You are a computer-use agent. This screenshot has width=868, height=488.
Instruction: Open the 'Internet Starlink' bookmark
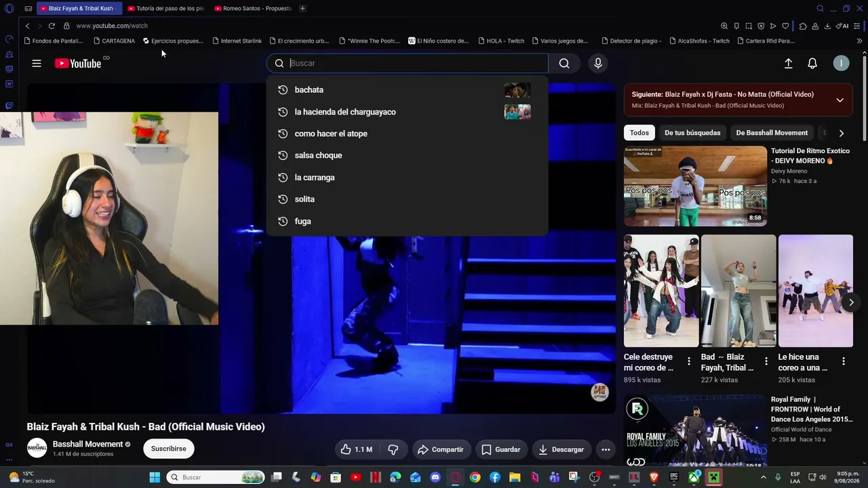click(x=237, y=41)
